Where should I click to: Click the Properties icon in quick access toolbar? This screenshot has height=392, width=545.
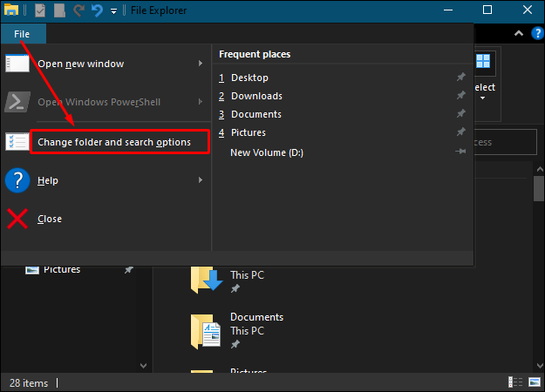(x=40, y=10)
